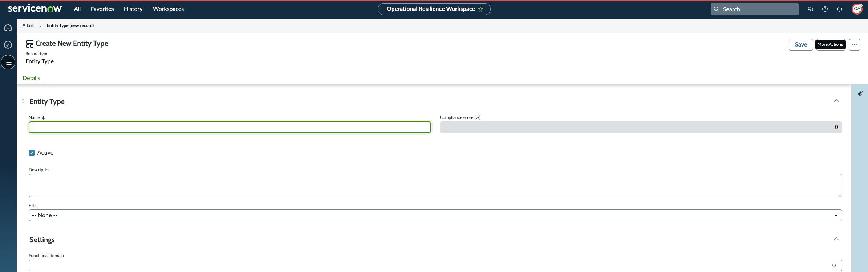Click Entity Type (new record) breadcrumb
Viewport: 868px width, 272px height.
point(70,25)
